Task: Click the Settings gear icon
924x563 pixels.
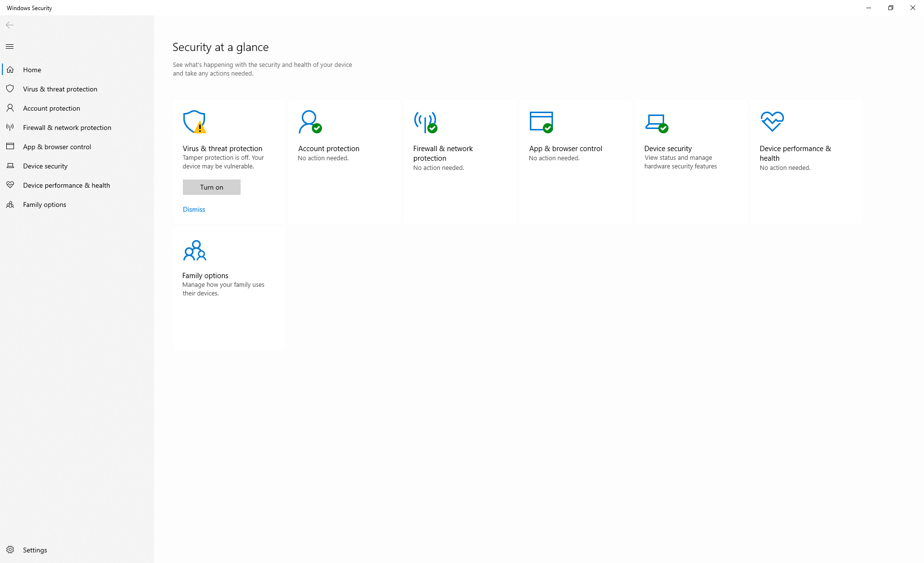Action: pyautogui.click(x=10, y=550)
